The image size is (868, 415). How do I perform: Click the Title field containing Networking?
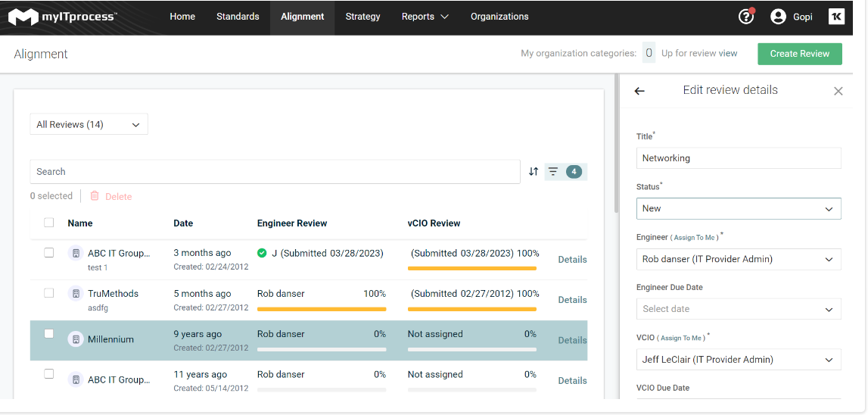tap(739, 158)
